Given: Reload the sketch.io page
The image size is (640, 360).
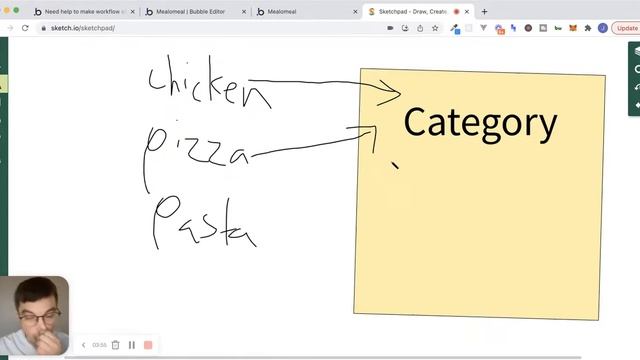Looking at the screenshot, I should pyautogui.click(x=25, y=28).
